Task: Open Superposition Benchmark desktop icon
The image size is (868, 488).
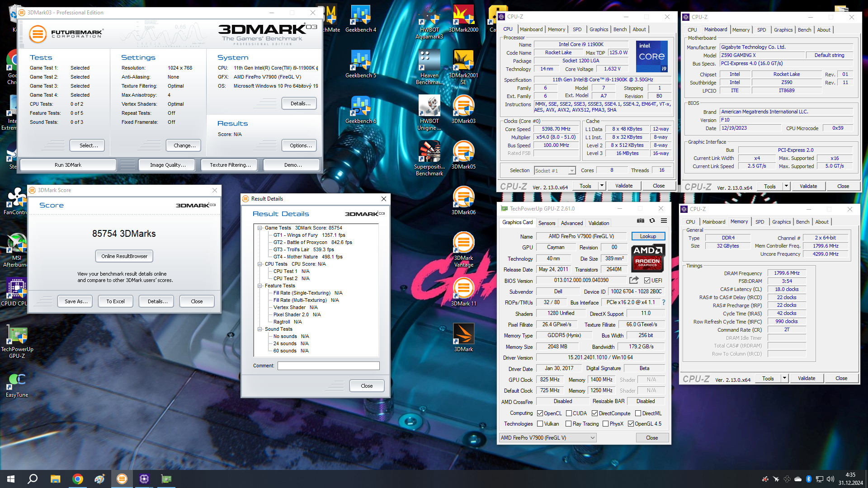Action: [x=429, y=159]
